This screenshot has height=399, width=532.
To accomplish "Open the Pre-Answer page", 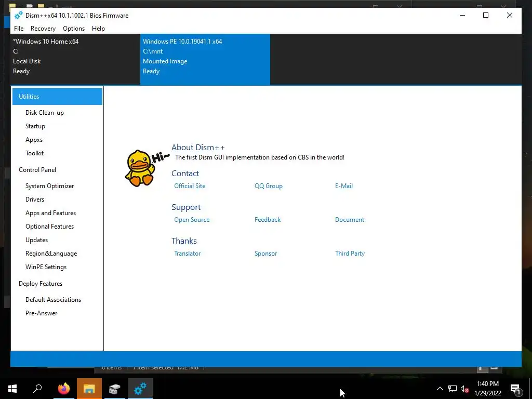I will coord(42,313).
